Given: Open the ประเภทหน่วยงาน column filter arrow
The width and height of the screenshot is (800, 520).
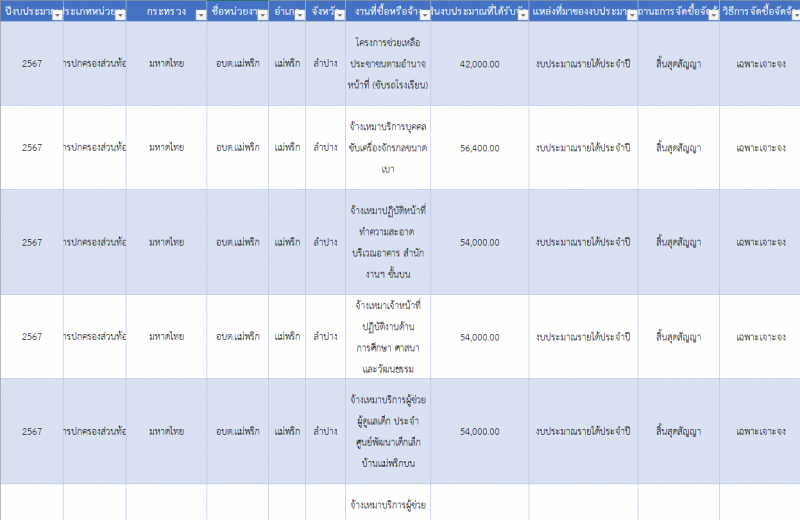Looking at the screenshot, I should point(119,14).
